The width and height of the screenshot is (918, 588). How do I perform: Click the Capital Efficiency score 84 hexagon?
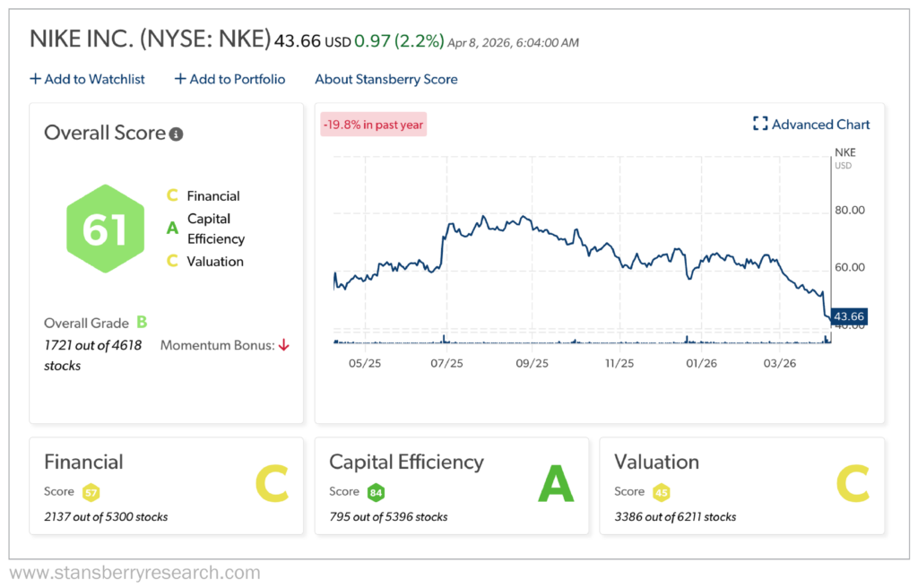tap(376, 491)
